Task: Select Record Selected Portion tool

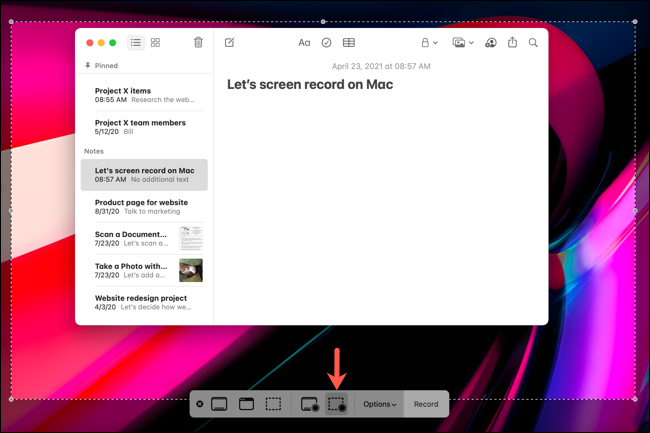Action: click(x=337, y=404)
